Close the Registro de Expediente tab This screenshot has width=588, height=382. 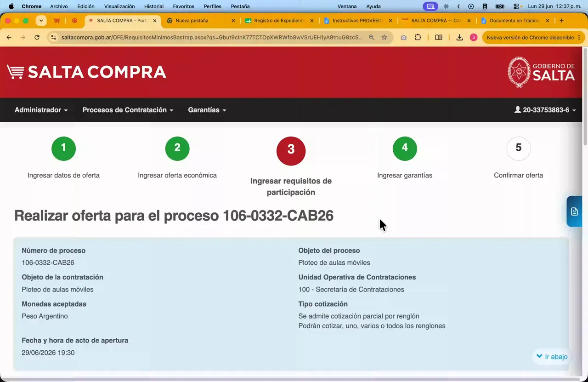[312, 20]
